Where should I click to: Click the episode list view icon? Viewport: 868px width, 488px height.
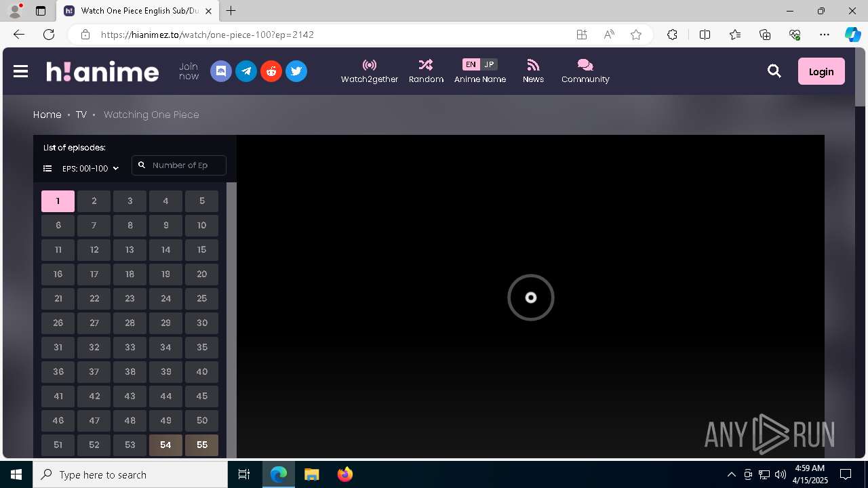point(47,168)
